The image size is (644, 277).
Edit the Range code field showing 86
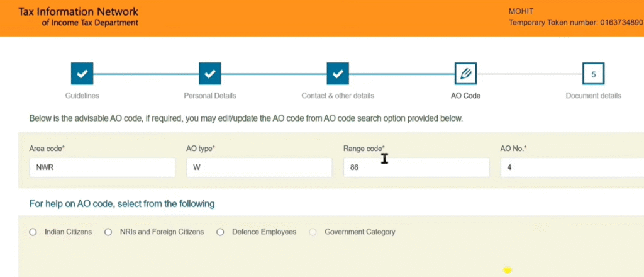pyautogui.click(x=416, y=168)
